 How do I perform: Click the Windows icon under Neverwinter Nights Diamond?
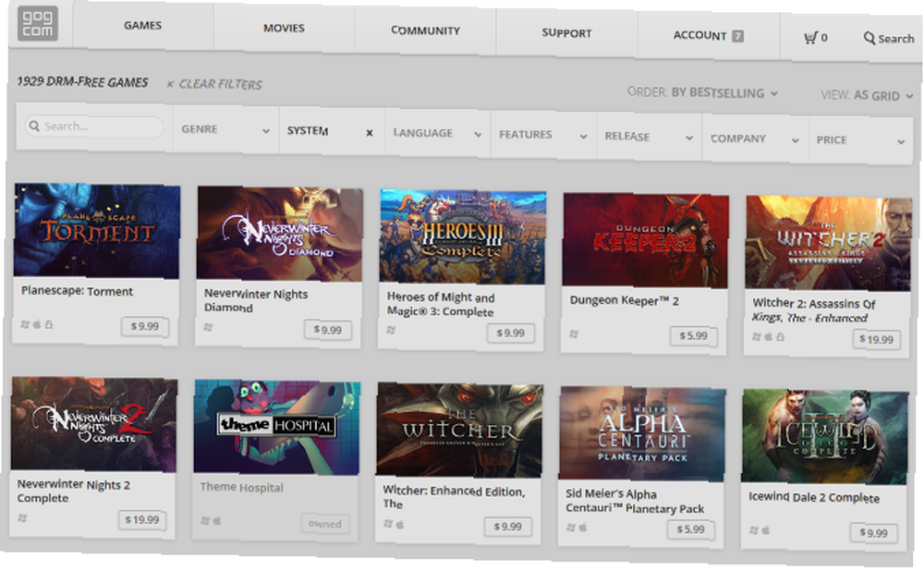point(208,327)
